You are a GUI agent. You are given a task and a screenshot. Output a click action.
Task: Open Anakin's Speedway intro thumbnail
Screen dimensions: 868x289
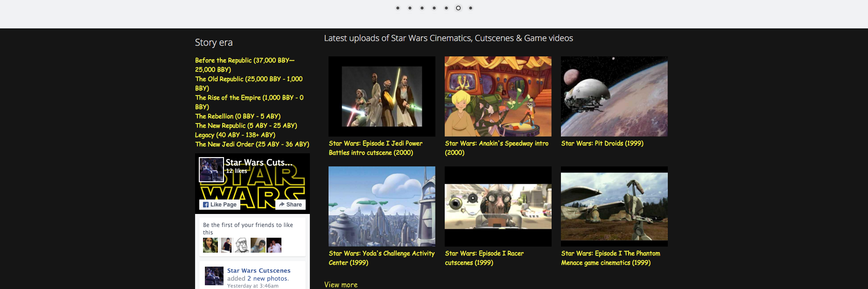(498, 96)
